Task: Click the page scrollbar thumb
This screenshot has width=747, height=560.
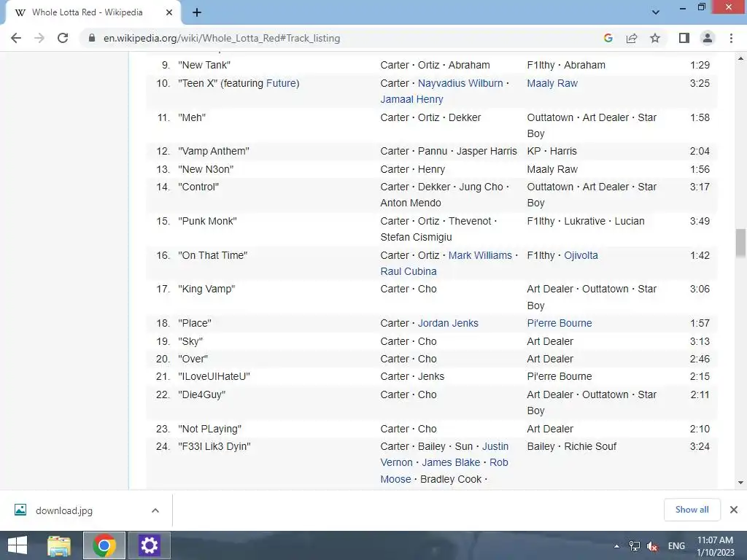Action: pyautogui.click(x=740, y=242)
